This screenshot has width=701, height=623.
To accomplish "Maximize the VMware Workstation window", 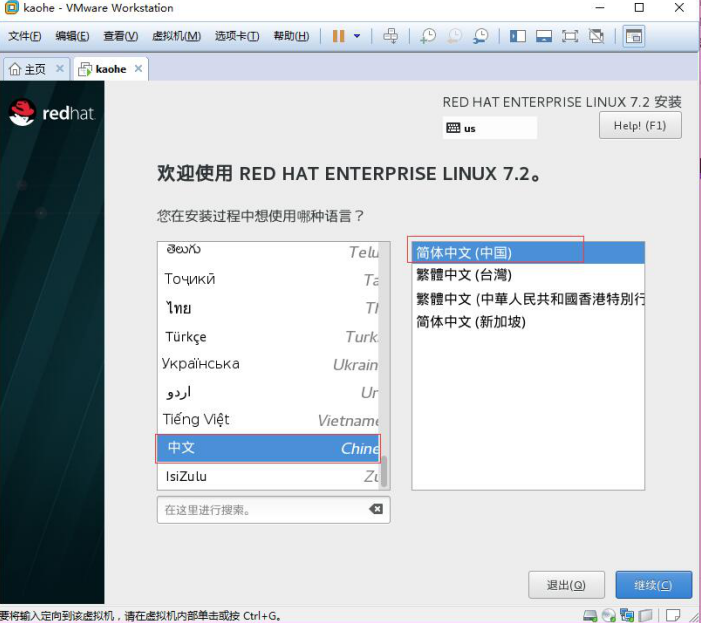I will pos(639,8).
